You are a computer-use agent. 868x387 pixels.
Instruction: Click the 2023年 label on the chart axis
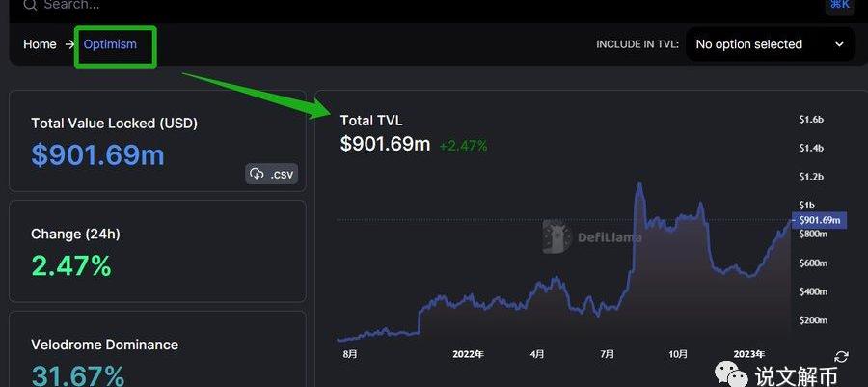747,354
